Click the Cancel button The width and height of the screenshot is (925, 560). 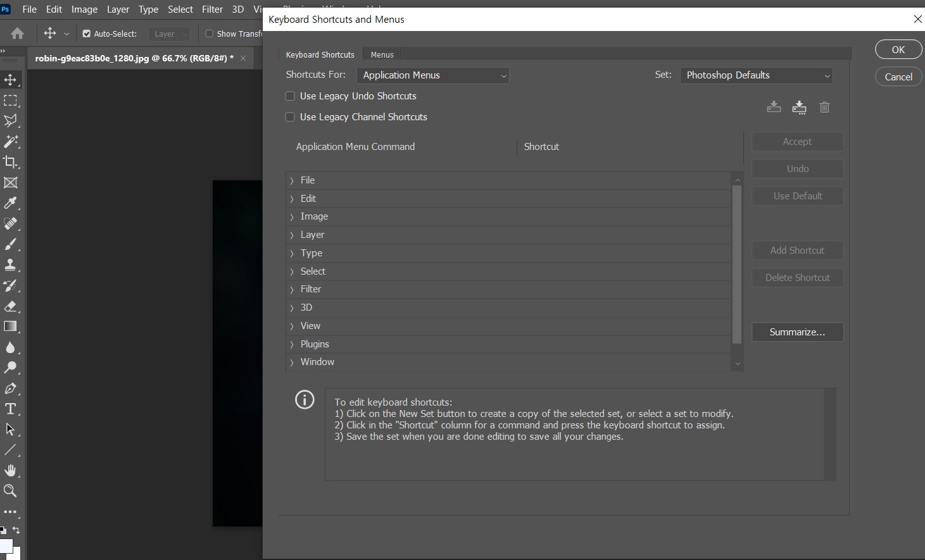[898, 77]
